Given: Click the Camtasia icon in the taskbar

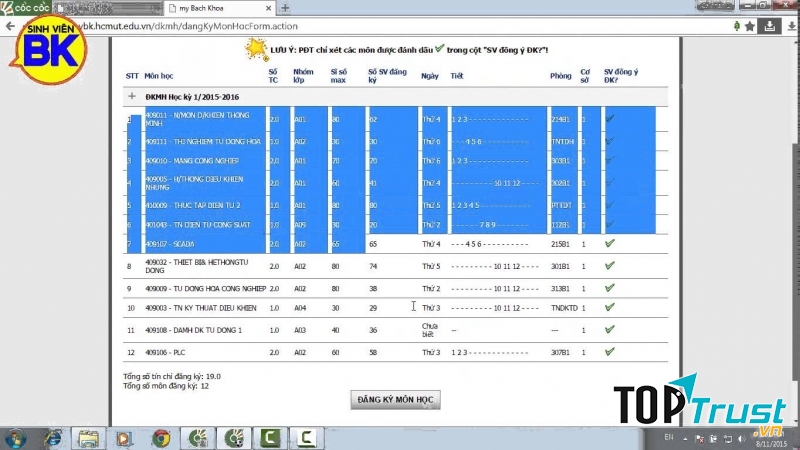Looking at the screenshot, I should click(267, 437).
